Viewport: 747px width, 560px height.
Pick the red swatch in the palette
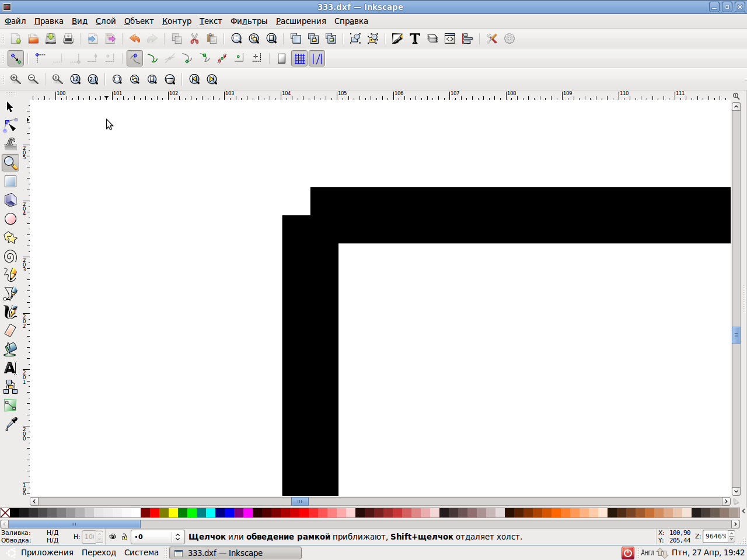coord(155,513)
